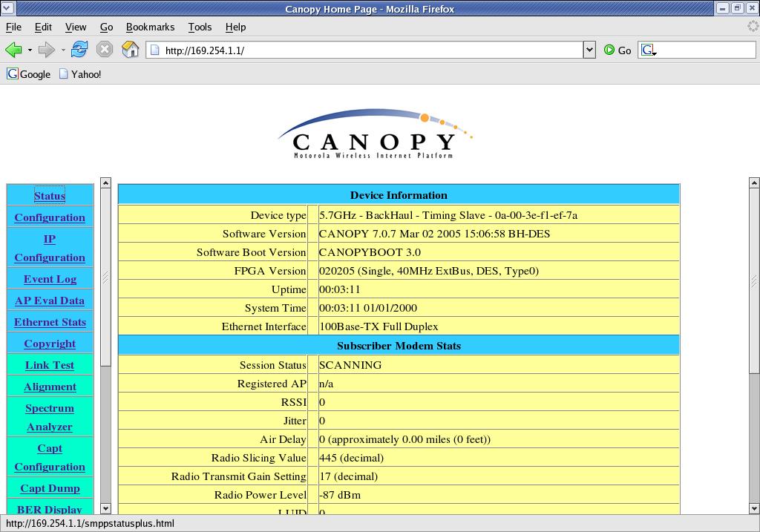Open search engine selector in search box
Screen dimensions: 760x532
click(649, 50)
